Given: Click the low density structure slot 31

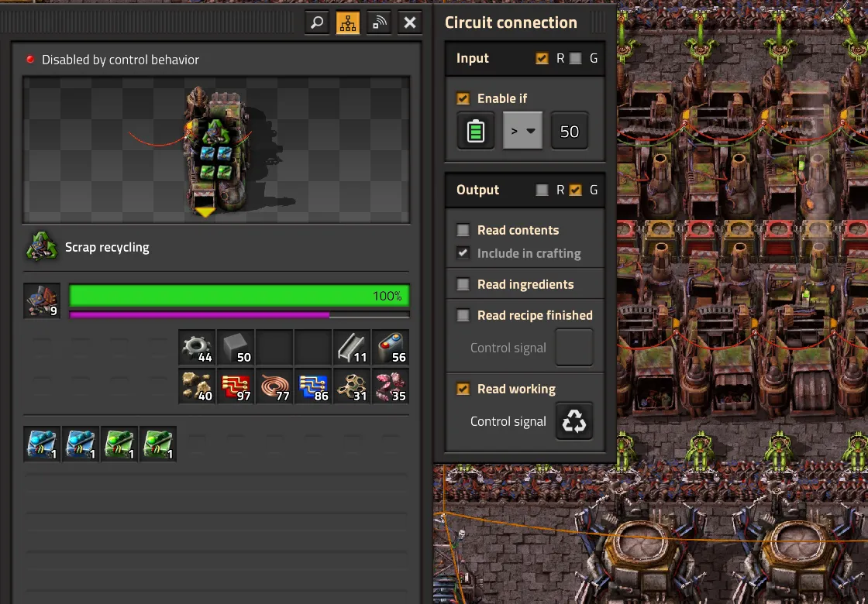Looking at the screenshot, I should pos(353,386).
